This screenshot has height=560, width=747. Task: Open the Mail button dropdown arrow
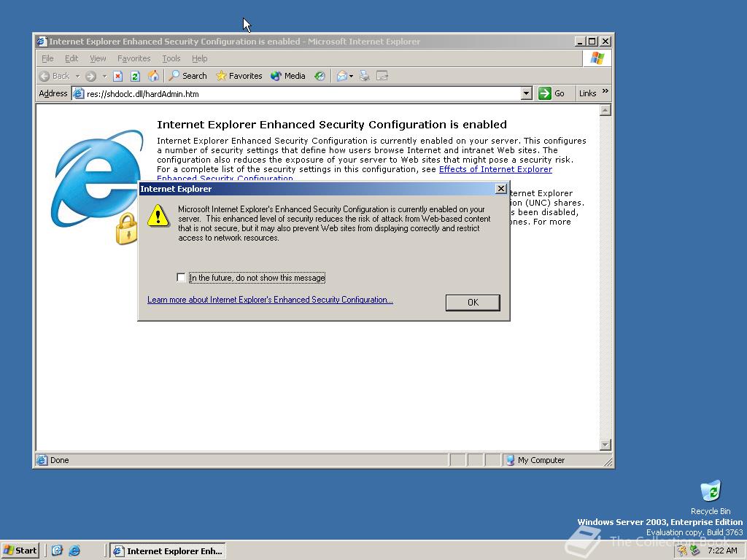coord(351,76)
